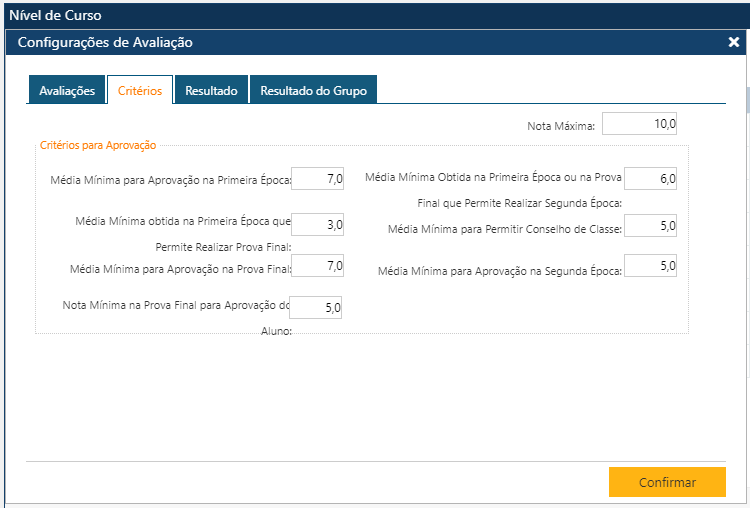The height and width of the screenshot is (508, 750).
Task: Select the Critérios tab
Action: pos(140,90)
